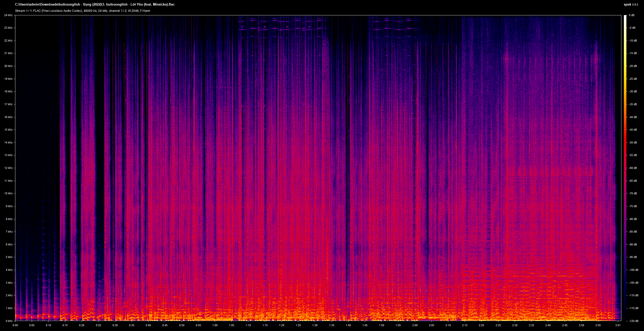The width and height of the screenshot is (644, 331).
Task: Click the '5 kHz' frequency axis label
Action: coord(9,257)
